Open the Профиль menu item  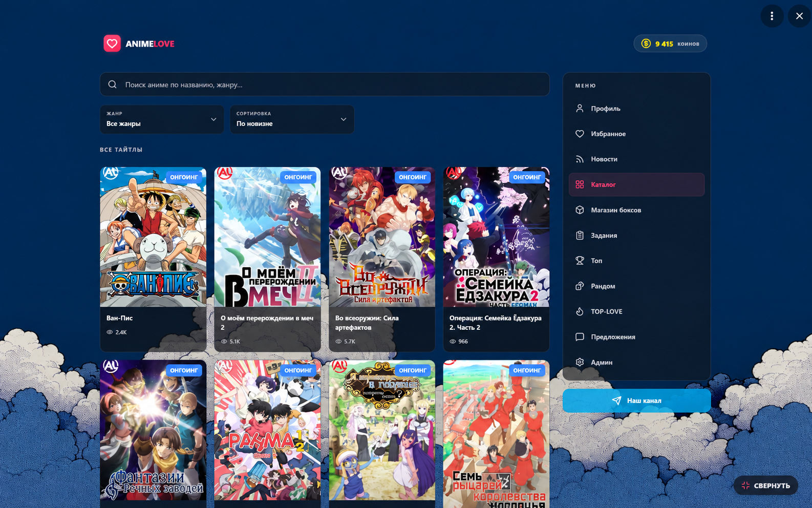tap(636, 109)
